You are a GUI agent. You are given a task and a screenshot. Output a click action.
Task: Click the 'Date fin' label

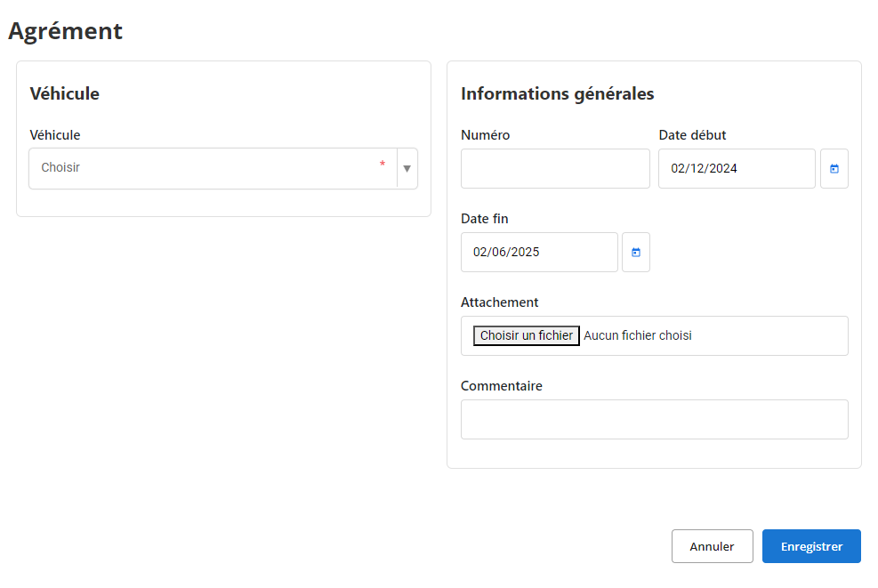click(x=484, y=219)
